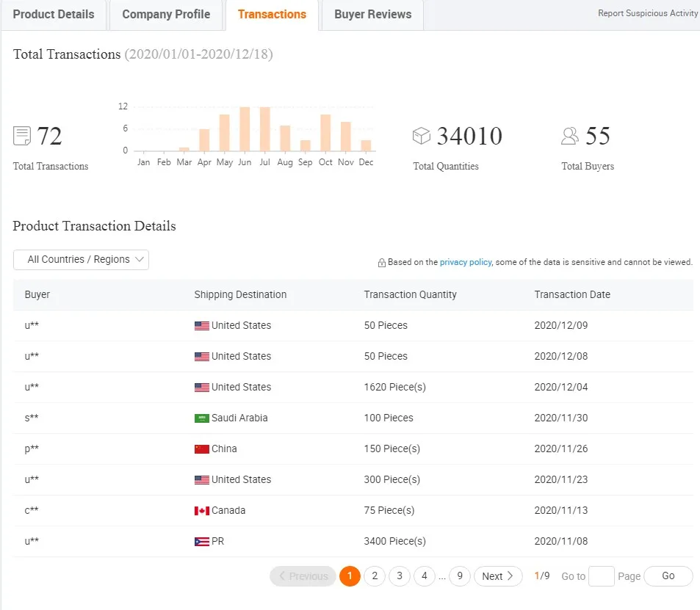Jump to last page 9
Screen dimensions: 700x610
pos(459,576)
